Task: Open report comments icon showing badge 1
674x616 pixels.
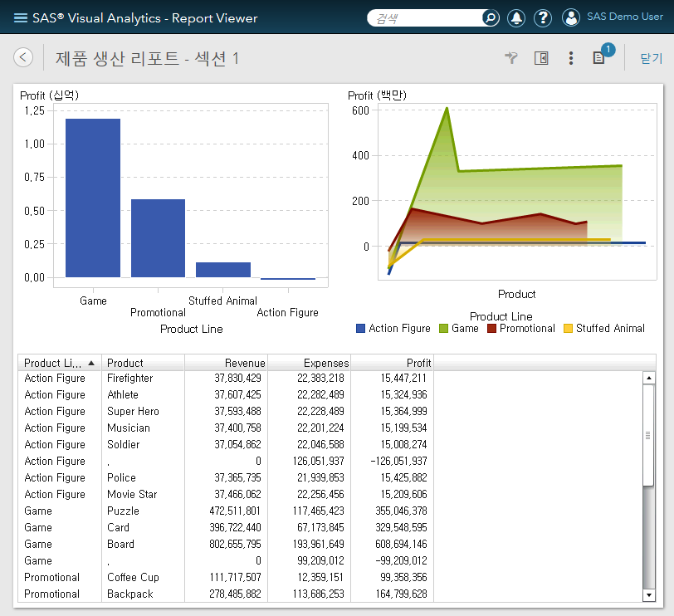Action: point(598,58)
